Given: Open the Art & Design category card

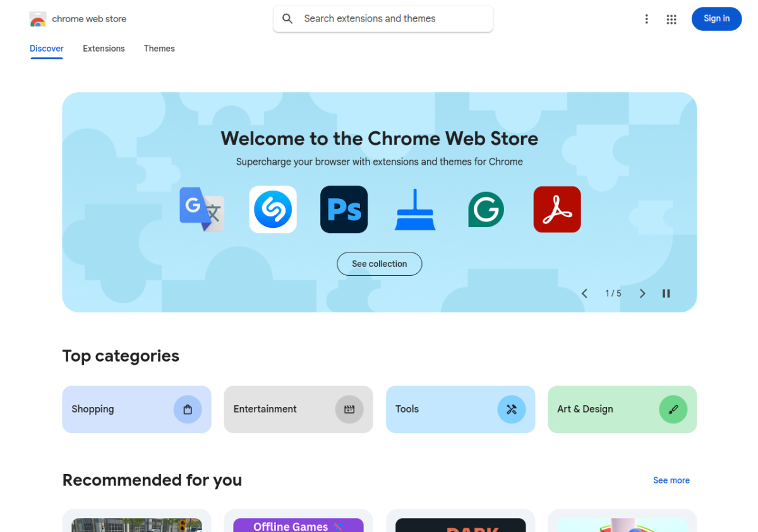Looking at the screenshot, I should pyautogui.click(x=622, y=410).
